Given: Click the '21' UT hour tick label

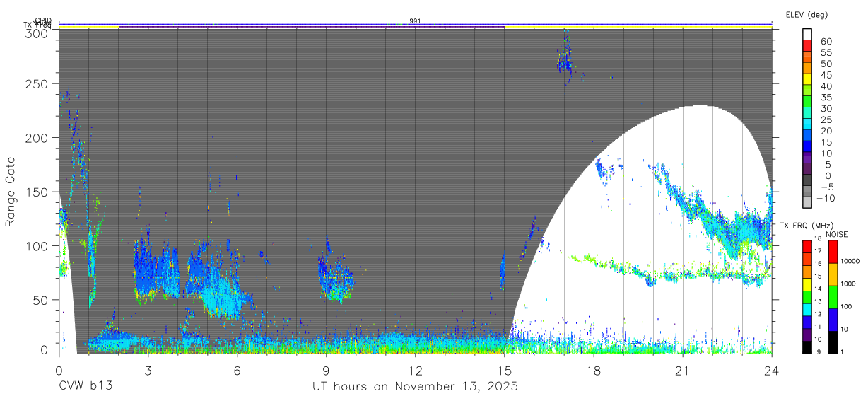Looking at the screenshot, I should [x=682, y=370].
